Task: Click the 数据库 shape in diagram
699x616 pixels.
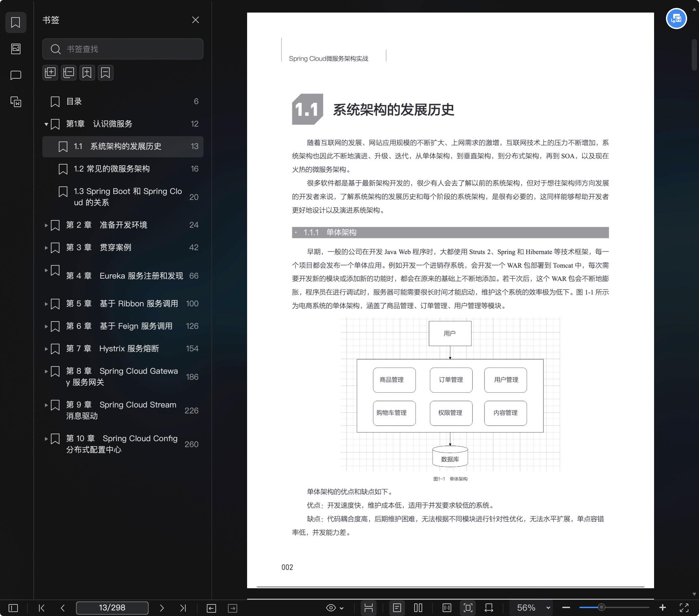Action: click(x=450, y=456)
